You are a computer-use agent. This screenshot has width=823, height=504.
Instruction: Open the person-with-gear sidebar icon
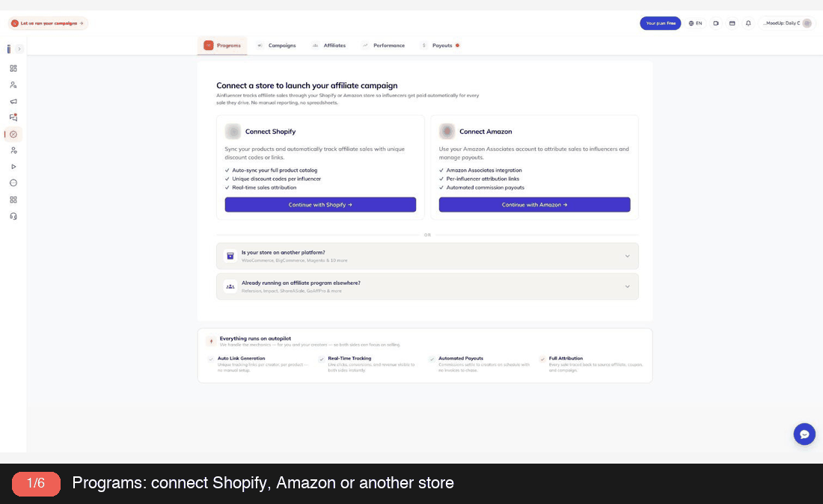(13, 150)
